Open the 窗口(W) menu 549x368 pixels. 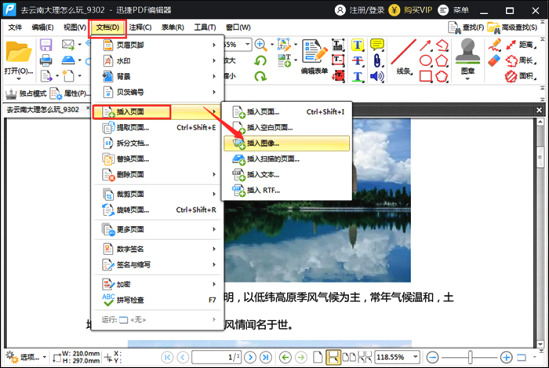point(238,27)
